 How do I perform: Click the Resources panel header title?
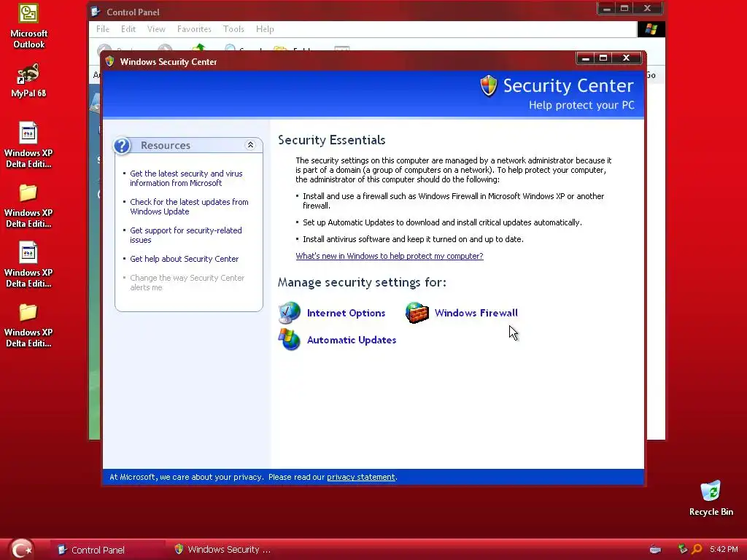point(166,145)
